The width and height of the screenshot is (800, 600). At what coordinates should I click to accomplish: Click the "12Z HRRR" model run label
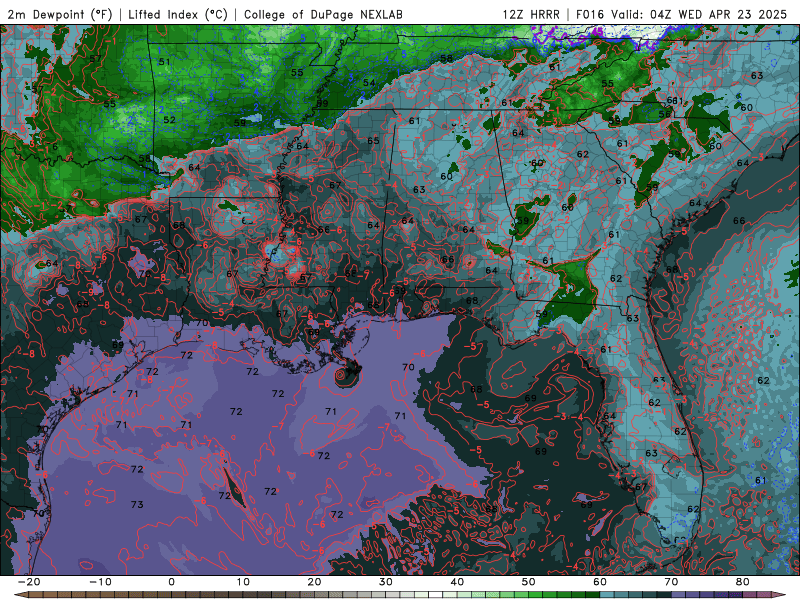pyautogui.click(x=531, y=14)
